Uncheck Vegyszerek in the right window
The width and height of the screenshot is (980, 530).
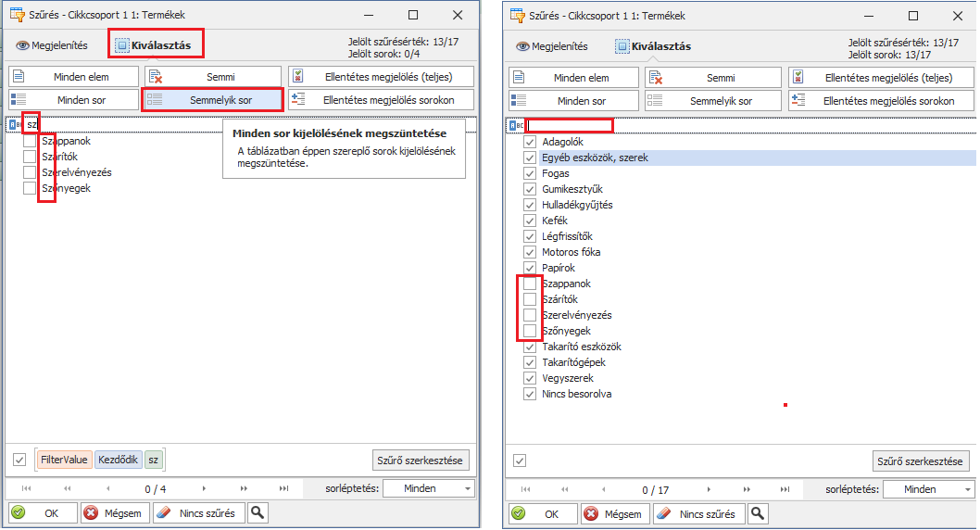click(530, 378)
